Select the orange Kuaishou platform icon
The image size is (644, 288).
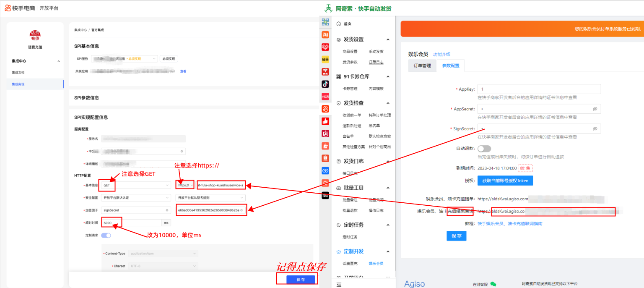pos(325,109)
